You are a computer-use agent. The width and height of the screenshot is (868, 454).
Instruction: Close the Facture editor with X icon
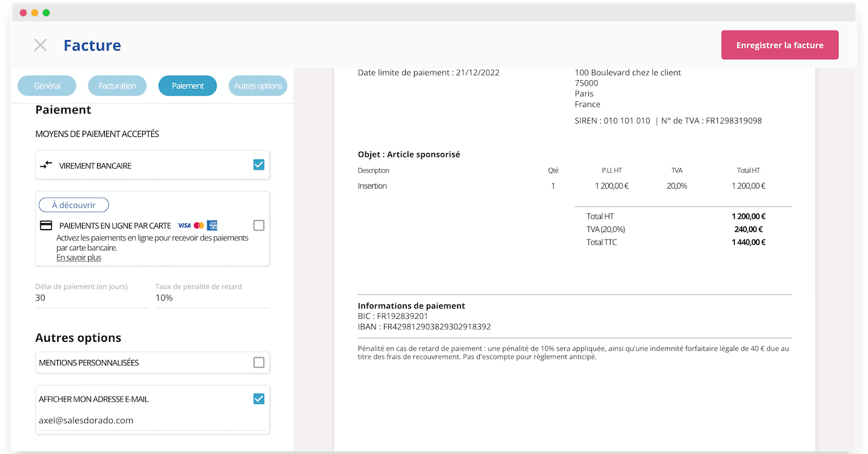pos(40,45)
